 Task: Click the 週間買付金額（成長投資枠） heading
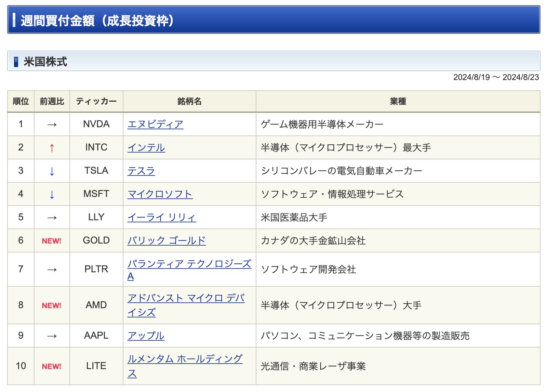click(97, 21)
